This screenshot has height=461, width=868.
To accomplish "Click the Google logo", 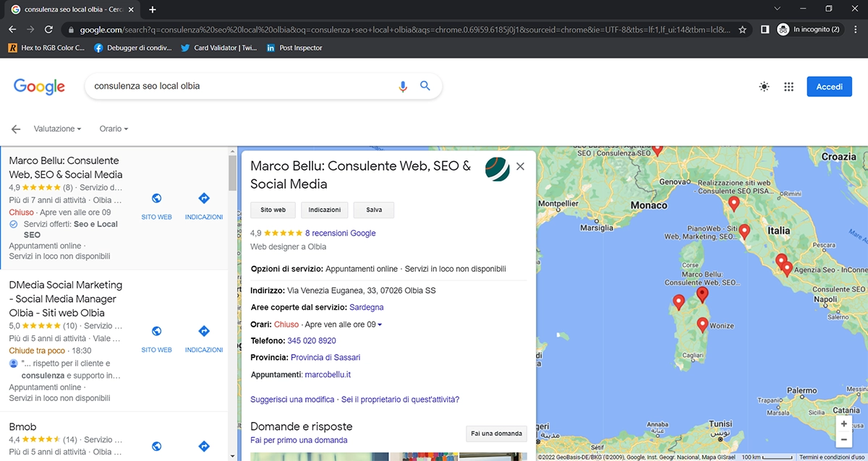I will point(39,86).
